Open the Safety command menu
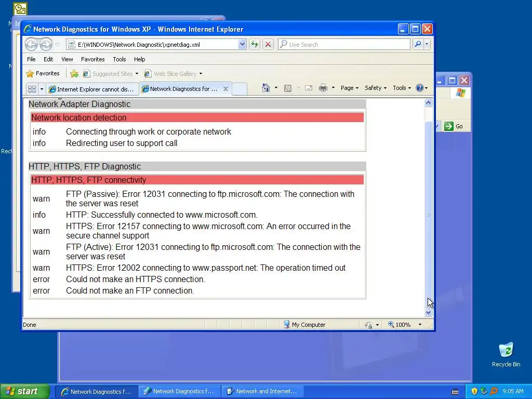The height and width of the screenshot is (399, 532). click(x=375, y=88)
